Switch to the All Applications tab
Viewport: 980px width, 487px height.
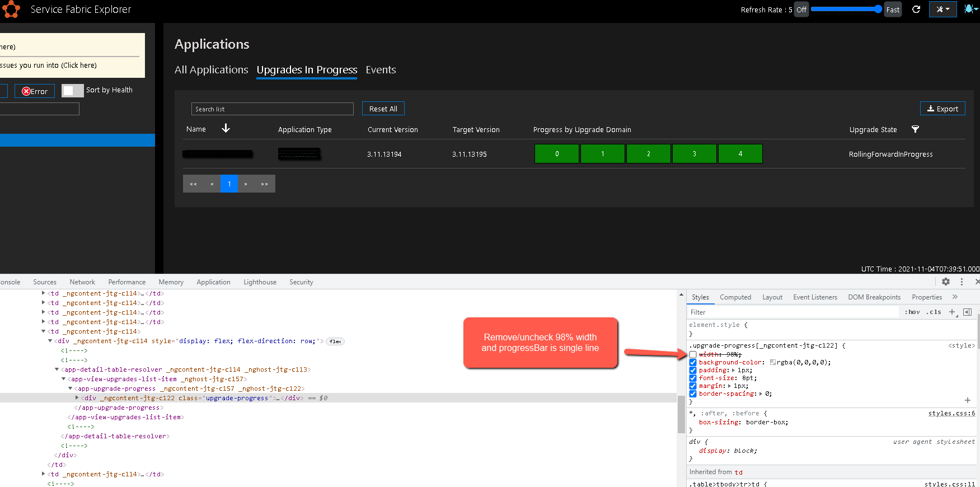[x=211, y=69]
